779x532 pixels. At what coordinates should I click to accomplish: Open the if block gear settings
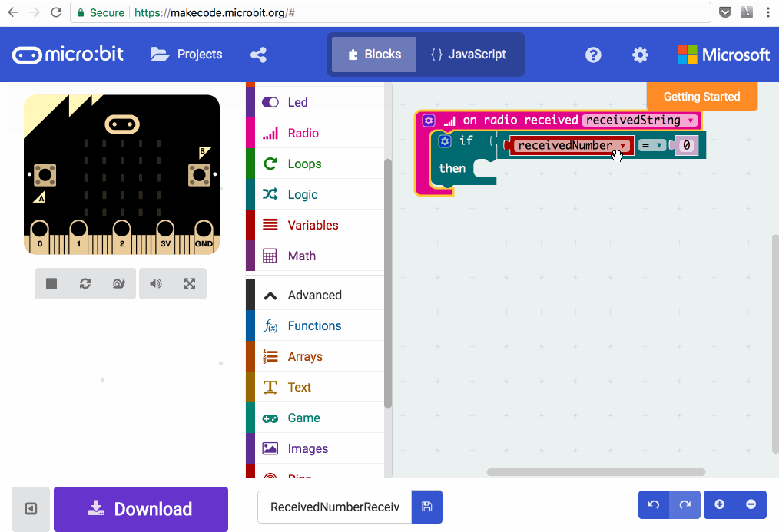click(445, 141)
